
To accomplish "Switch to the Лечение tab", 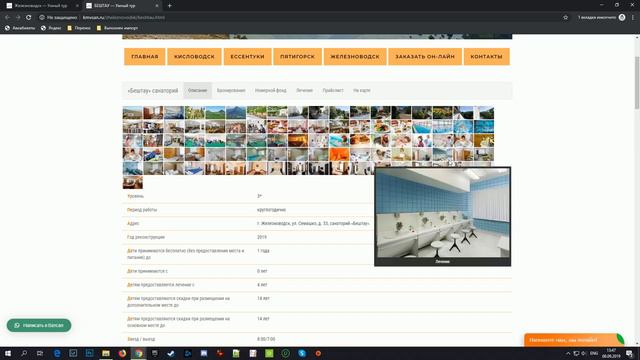I will tap(304, 91).
